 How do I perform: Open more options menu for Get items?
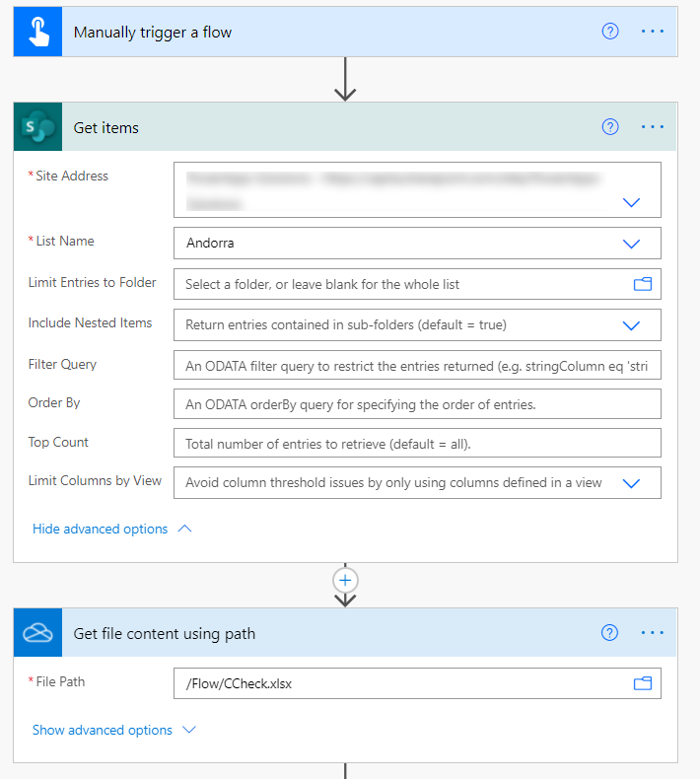pos(653,126)
